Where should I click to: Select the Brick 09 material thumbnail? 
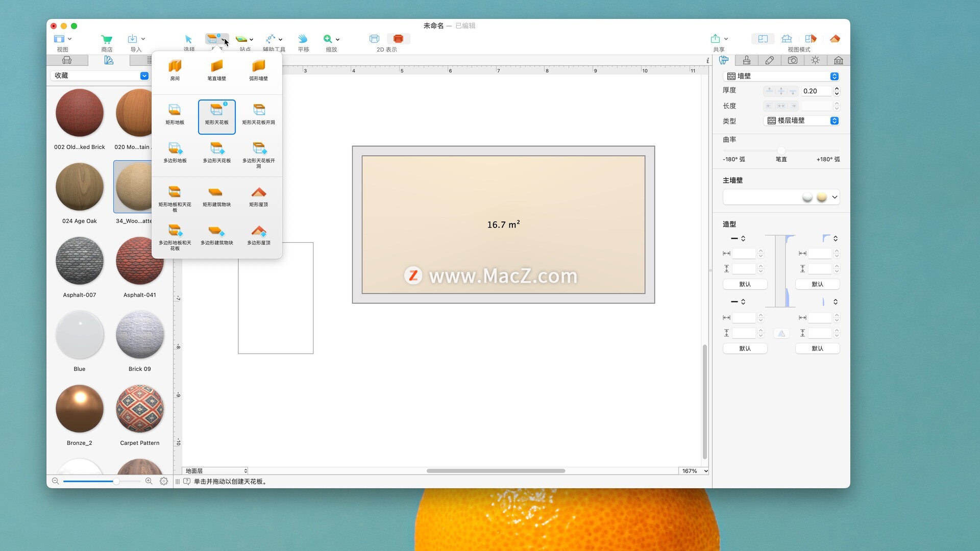pyautogui.click(x=140, y=335)
